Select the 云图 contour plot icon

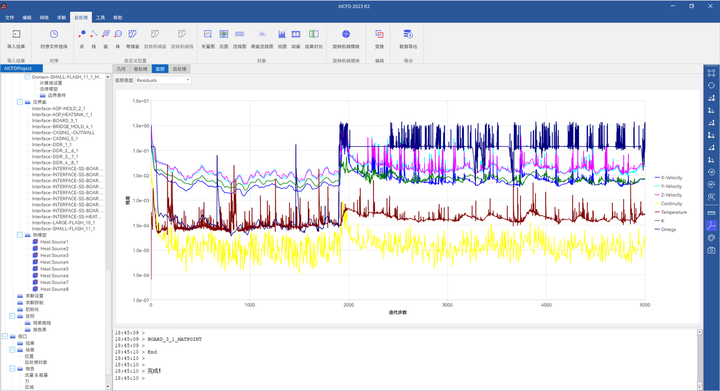(224, 34)
